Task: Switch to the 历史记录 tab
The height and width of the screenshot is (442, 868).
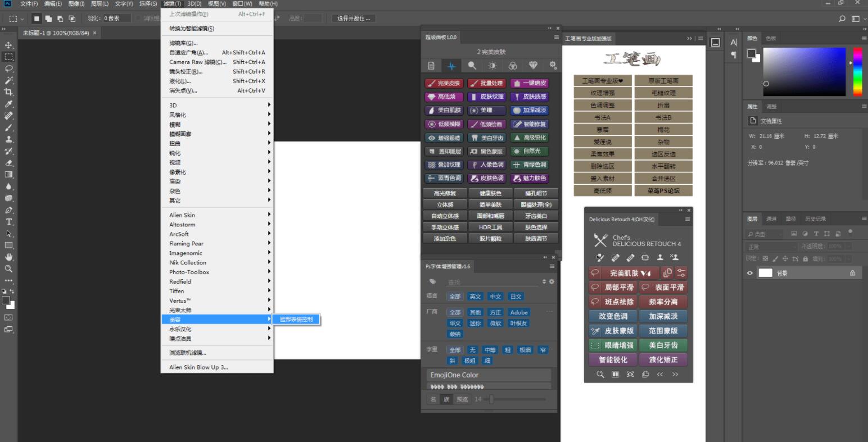Action: click(x=815, y=219)
